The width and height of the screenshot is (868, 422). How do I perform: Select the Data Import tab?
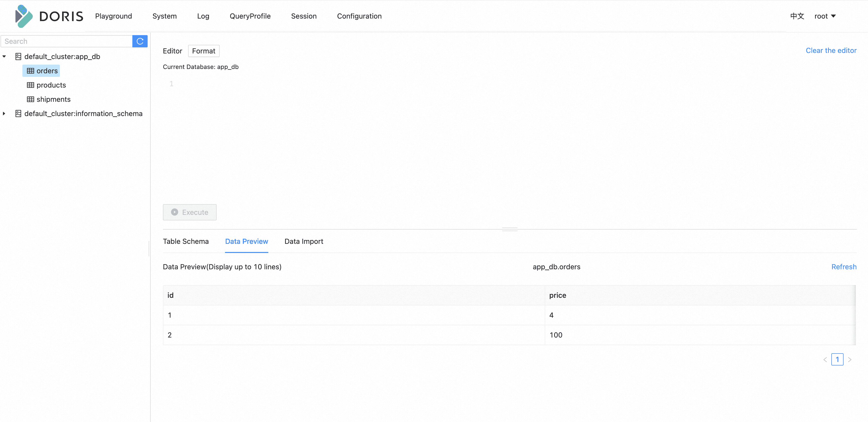pos(304,241)
